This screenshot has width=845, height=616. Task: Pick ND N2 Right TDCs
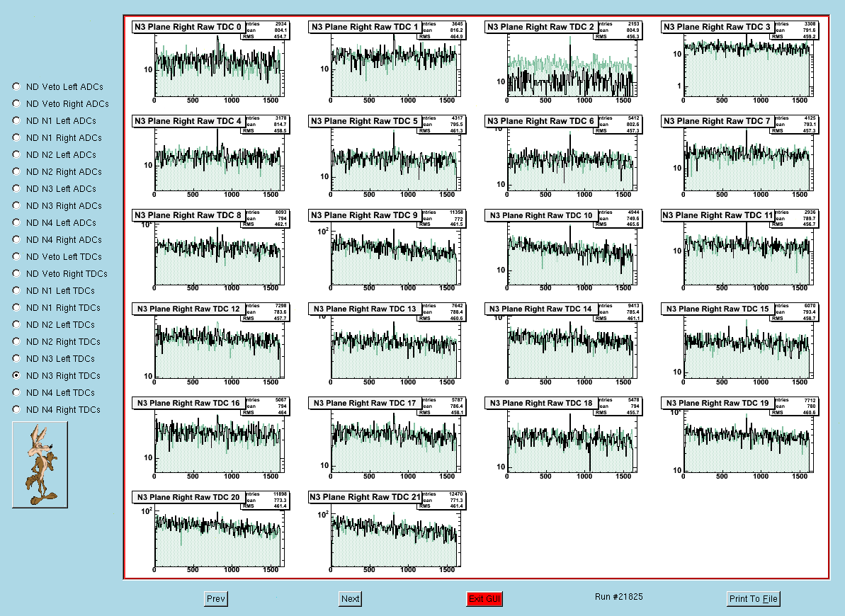[16, 341]
